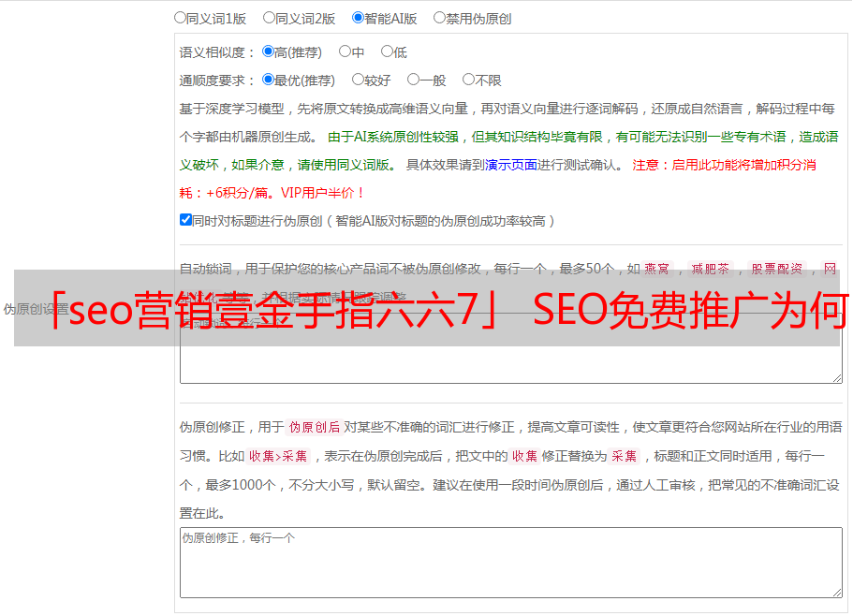Click the 燕窝 example keyword tag
This screenshot has width=853, height=616.
pyautogui.click(x=656, y=269)
